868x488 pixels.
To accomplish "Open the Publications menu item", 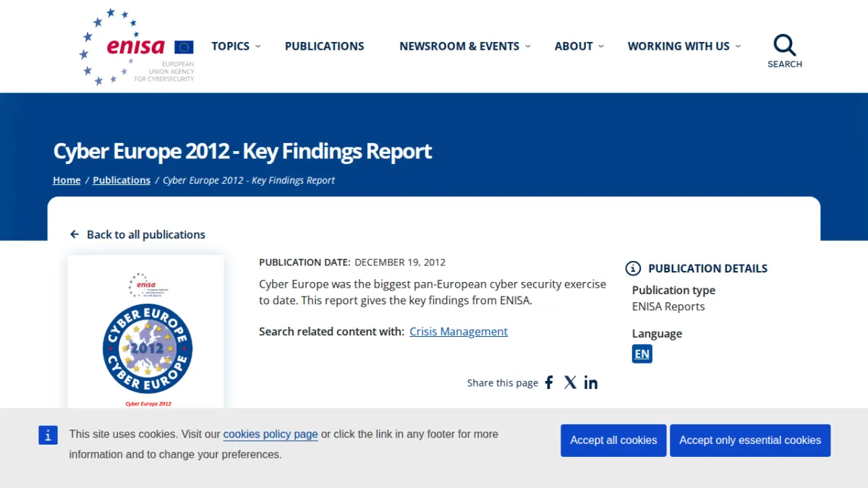I will coord(325,46).
